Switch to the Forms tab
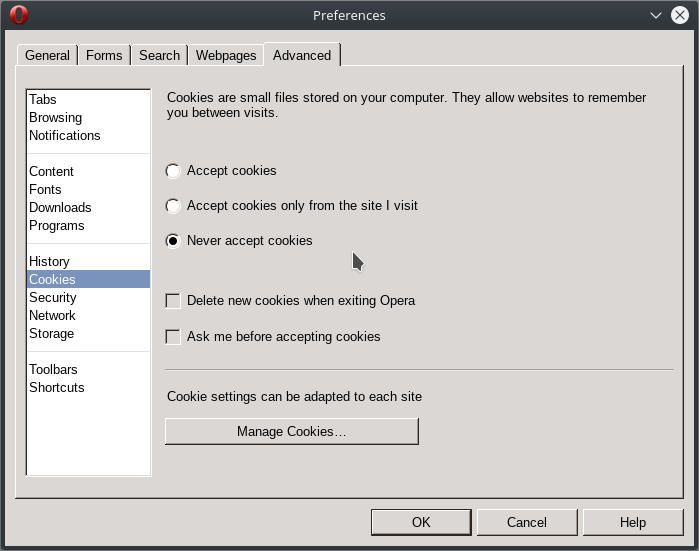Screen dimensions: 699x551 (x=104, y=55)
